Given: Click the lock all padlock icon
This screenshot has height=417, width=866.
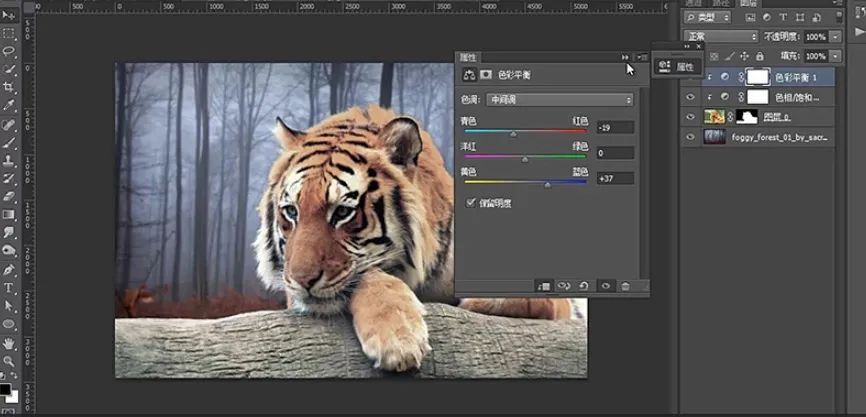Looking at the screenshot, I should [x=760, y=56].
